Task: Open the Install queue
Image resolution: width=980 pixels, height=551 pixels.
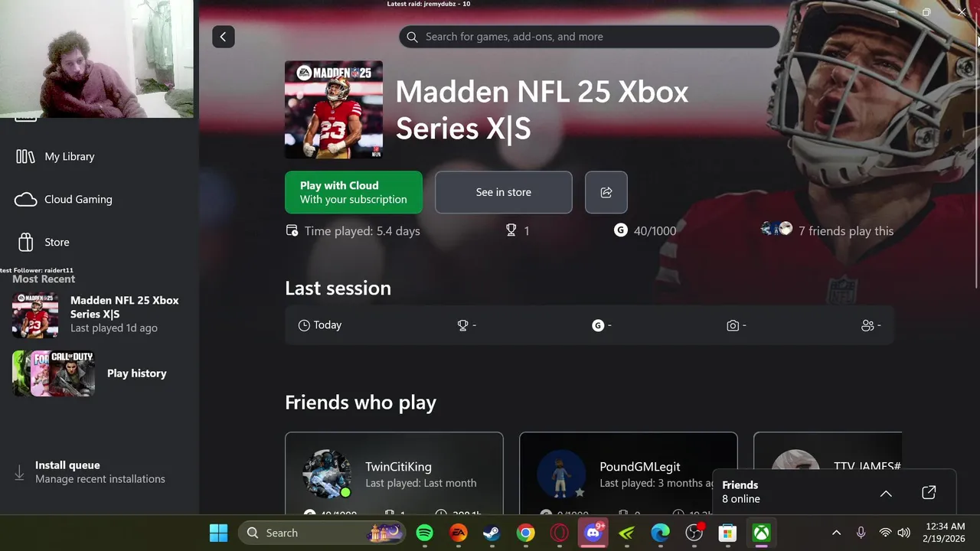Action: pos(100,471)
